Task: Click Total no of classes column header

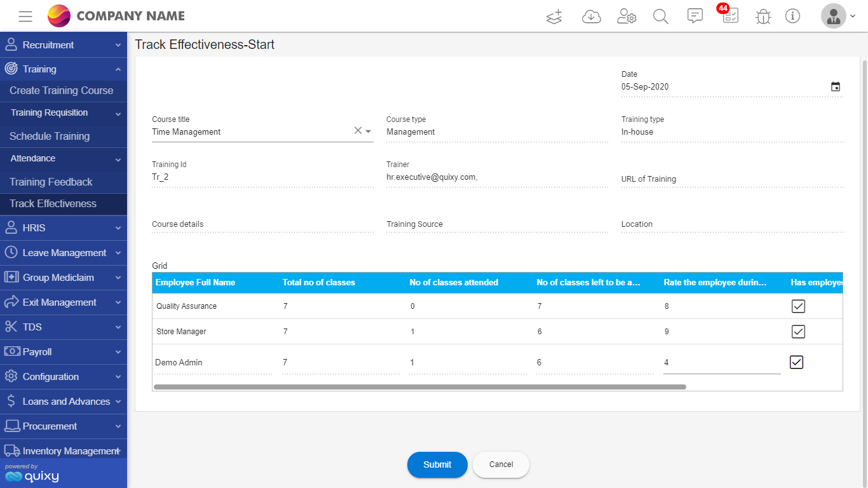Action: pyautogui.click(x=319, y=282)
